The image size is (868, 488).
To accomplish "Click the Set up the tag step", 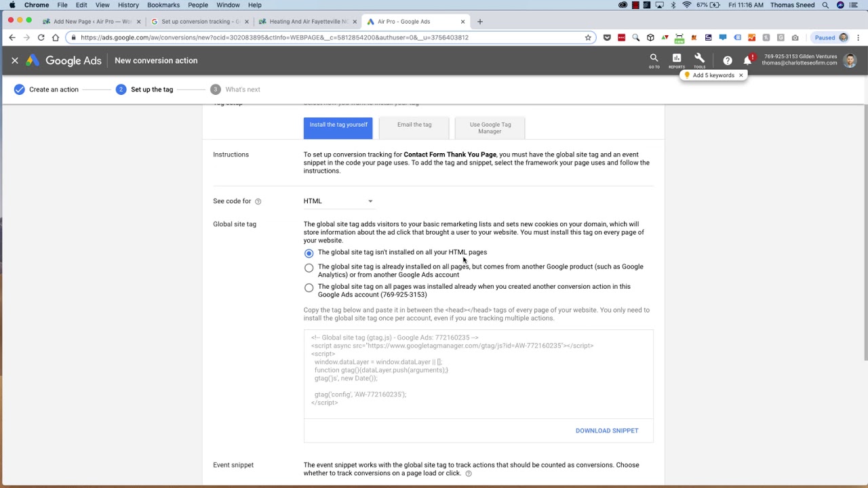I will pyautogui.click(x=144, y=89).
